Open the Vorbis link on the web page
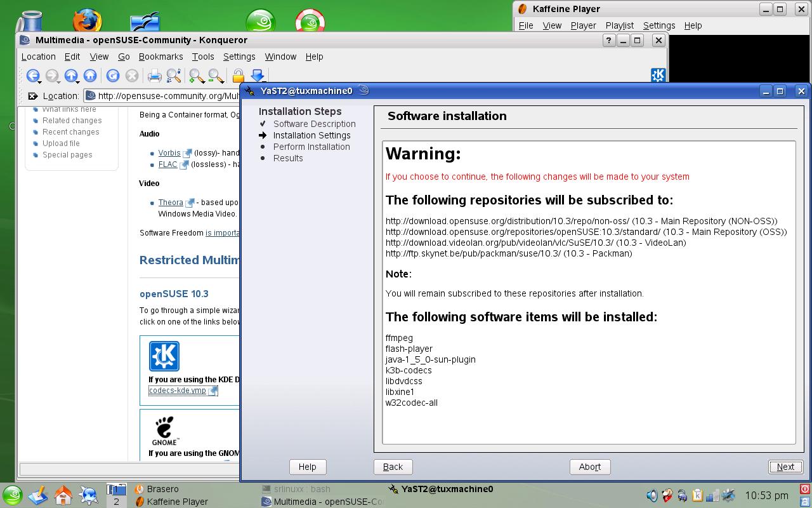The width and height of the screenshot is (812, 508). pyautogui.click(x=169, y=153)
